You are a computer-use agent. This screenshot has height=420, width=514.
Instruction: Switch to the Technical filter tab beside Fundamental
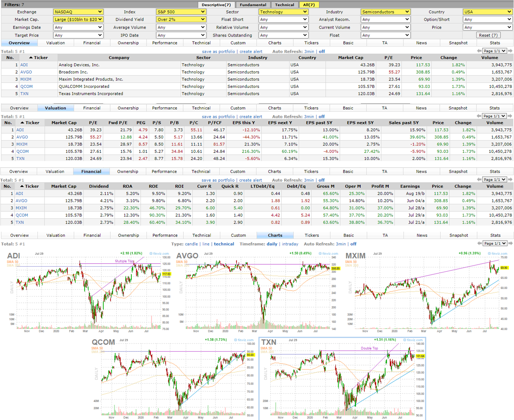coord(284,5)
